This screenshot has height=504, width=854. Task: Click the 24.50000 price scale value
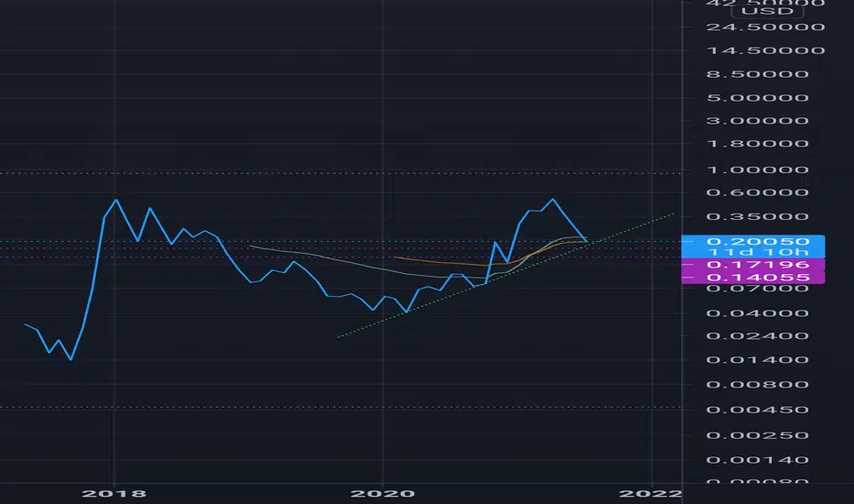[x=765, y=27]
